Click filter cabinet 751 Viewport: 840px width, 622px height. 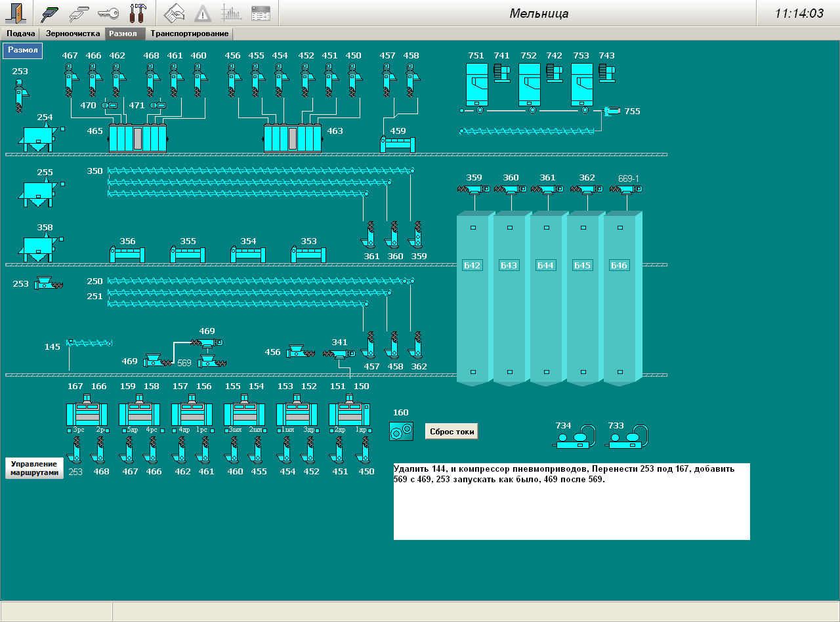476,84
